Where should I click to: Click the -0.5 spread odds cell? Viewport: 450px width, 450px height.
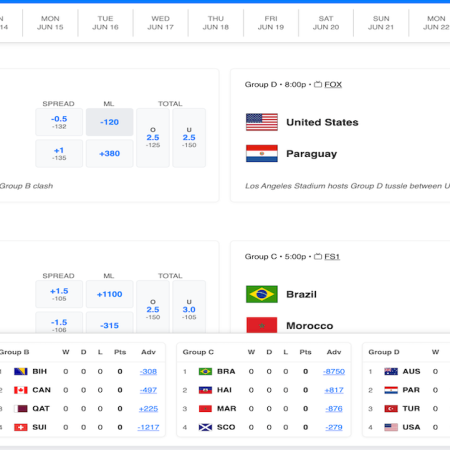(x=59, y=122)
